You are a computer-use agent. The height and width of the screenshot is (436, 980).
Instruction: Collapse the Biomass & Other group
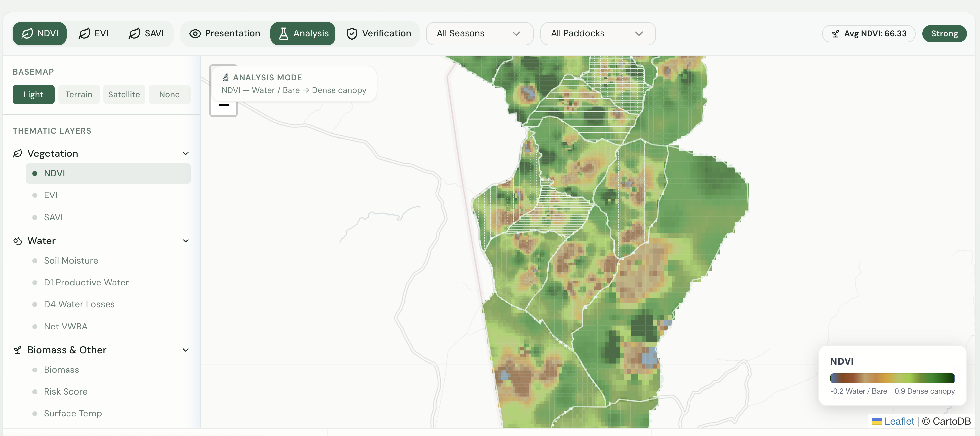185,350
